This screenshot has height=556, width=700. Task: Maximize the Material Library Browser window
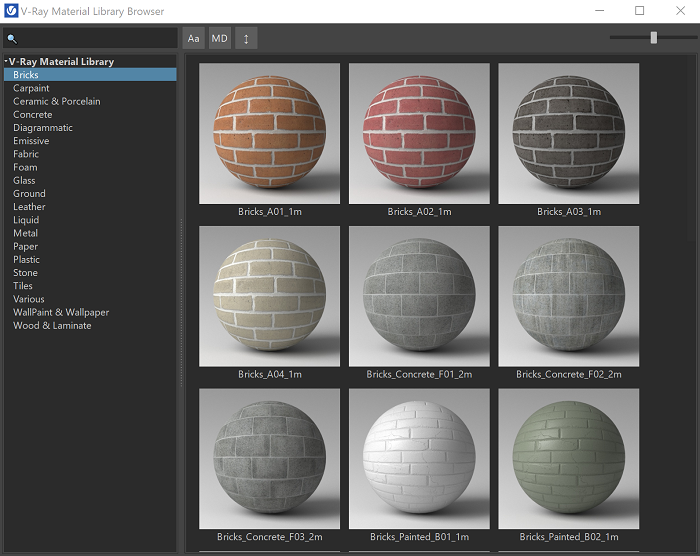pos(640,11)
